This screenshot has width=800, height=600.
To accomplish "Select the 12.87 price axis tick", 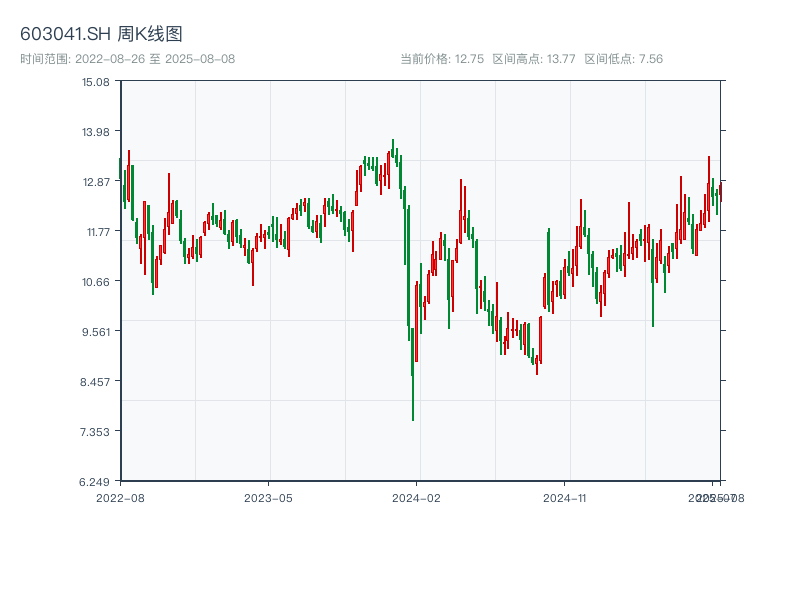I will click(95, 182).
